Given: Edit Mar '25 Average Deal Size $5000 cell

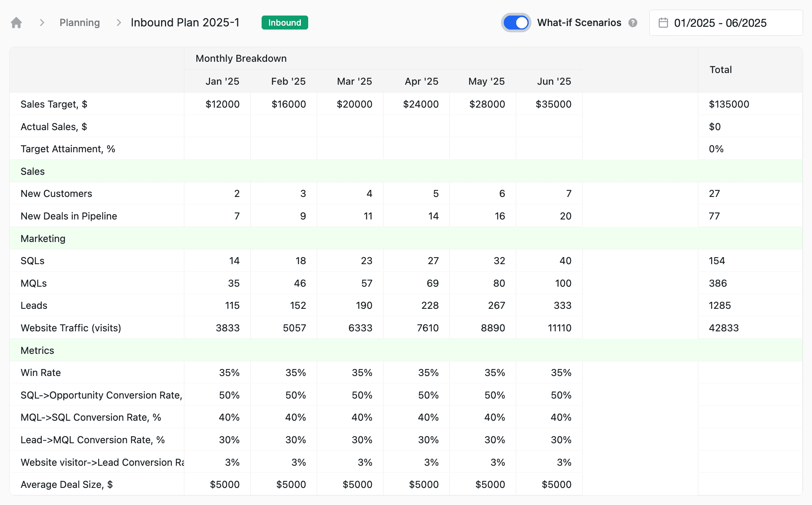Looking at the screenshot, I should tap(350, 484).
